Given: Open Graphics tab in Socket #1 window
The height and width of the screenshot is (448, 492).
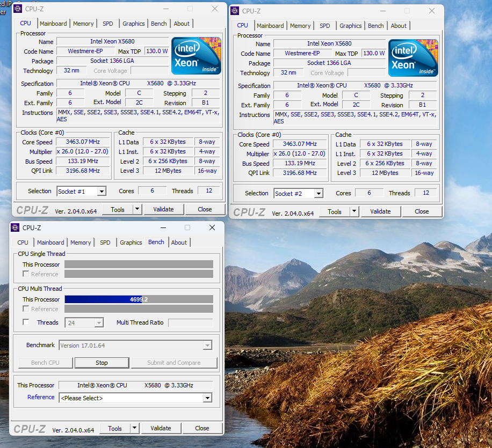Looking at the screenshot, I should click(133, 24).
